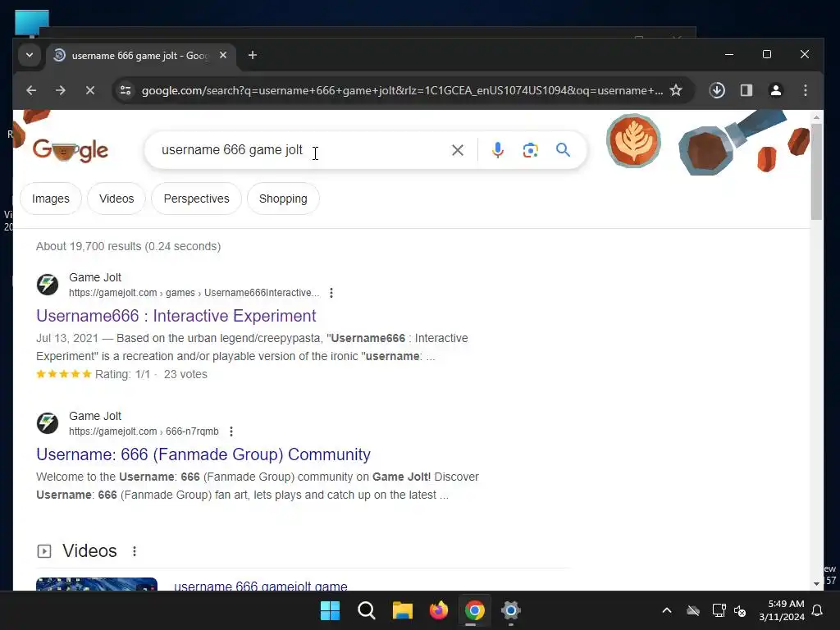840x630 pixels.
Task: Stop loading the page
Action: pos(90,90)
